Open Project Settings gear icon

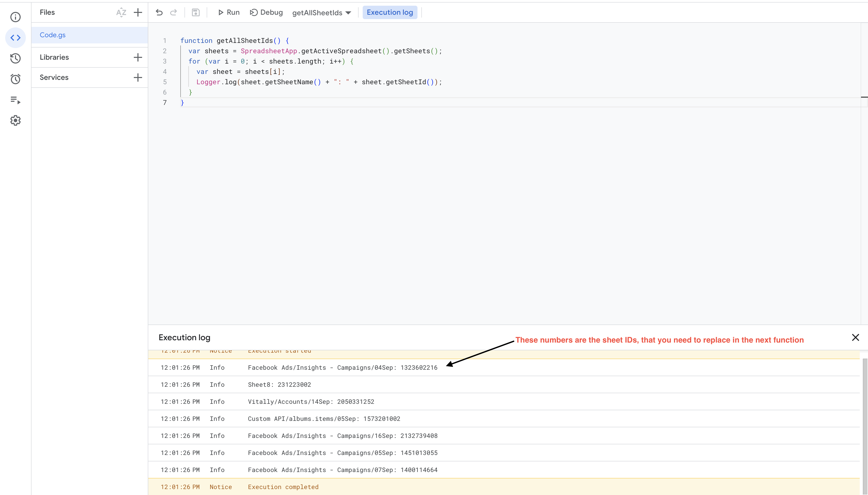pos(15,120)
